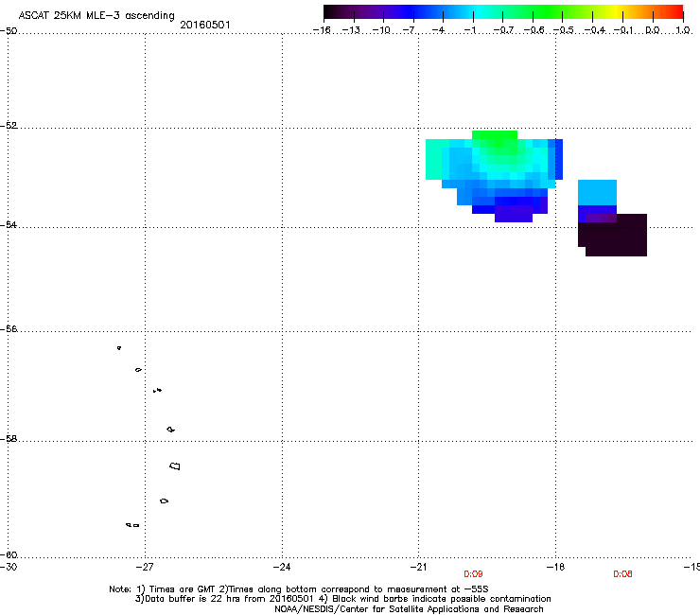Click the -0.6 label on the color scale
700x615 pixels.
[534, 30]
